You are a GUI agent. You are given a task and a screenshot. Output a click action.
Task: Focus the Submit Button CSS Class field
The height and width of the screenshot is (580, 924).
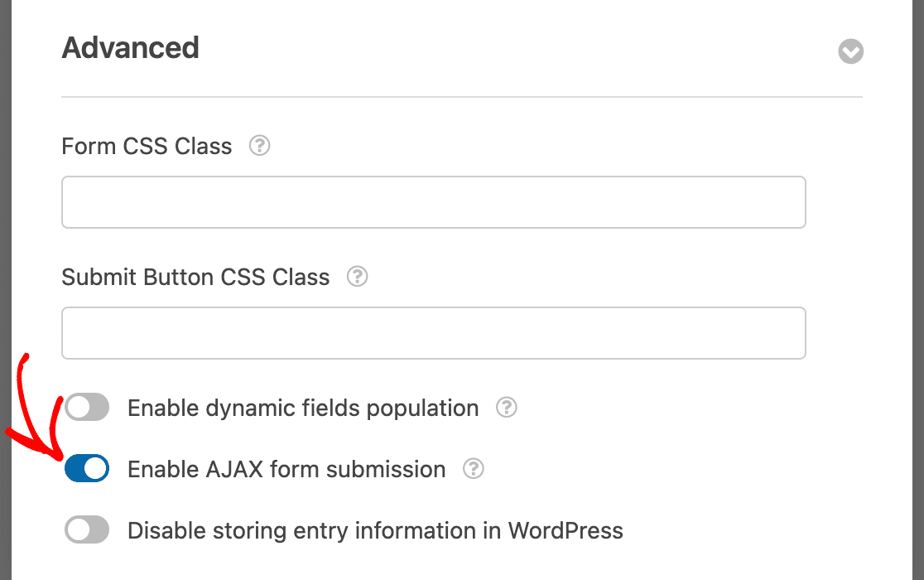tap(433, 333)
